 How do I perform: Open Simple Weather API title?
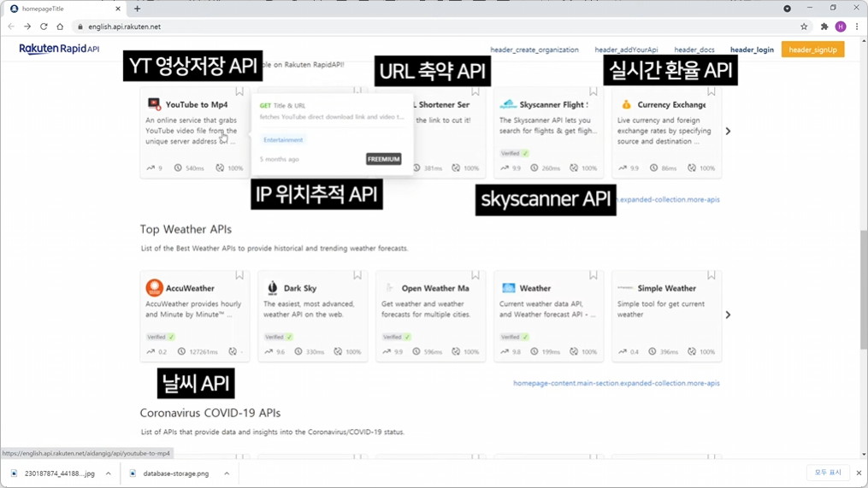666,288
